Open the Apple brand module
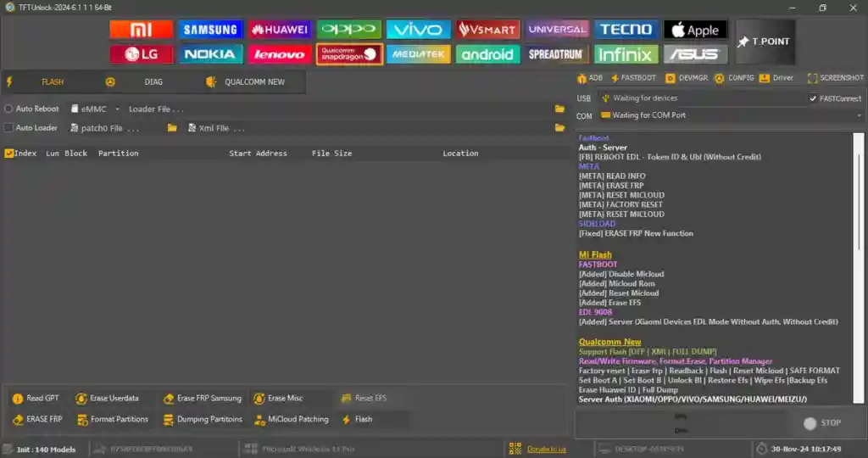868x458 pixels. (x=695, y=30)
